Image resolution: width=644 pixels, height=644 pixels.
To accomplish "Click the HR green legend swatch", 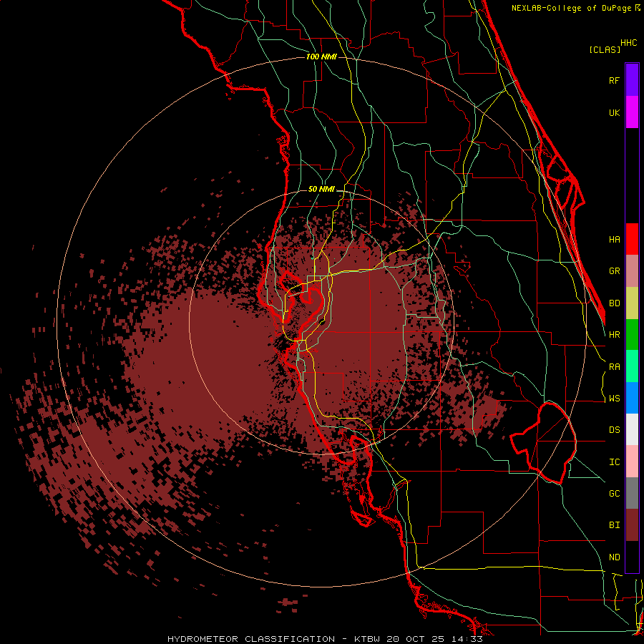I will (632, 335).
